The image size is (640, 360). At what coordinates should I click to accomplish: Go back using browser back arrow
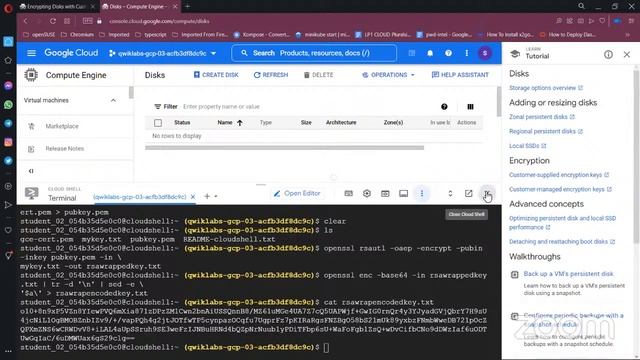26,21
